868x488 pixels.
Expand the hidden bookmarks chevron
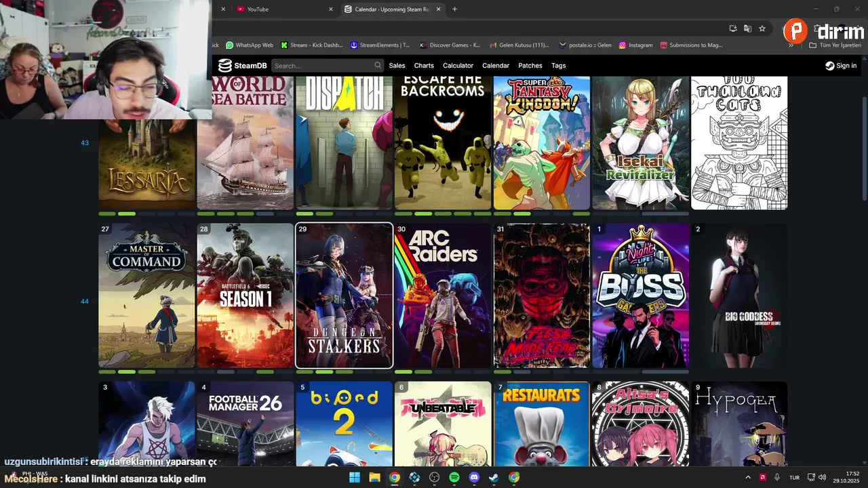click(x=791, y=45)
